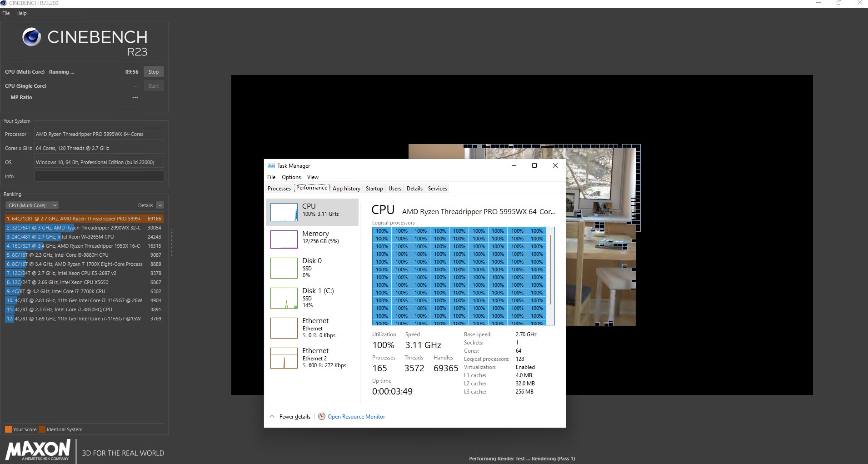Click the 3572 threads value

[x=414, y=369]
